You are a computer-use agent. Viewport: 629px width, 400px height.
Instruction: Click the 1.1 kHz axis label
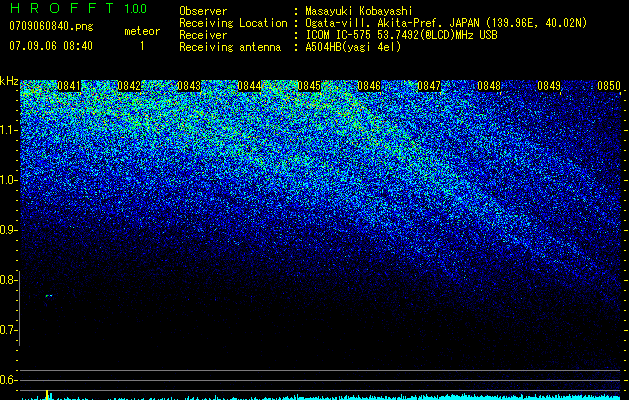click(x=8, y=130)
